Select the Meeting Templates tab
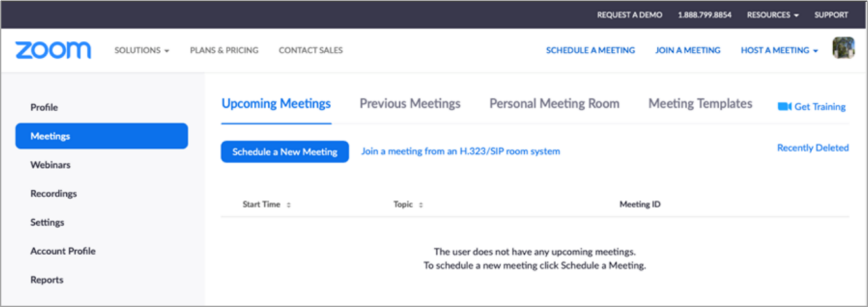 700,104
